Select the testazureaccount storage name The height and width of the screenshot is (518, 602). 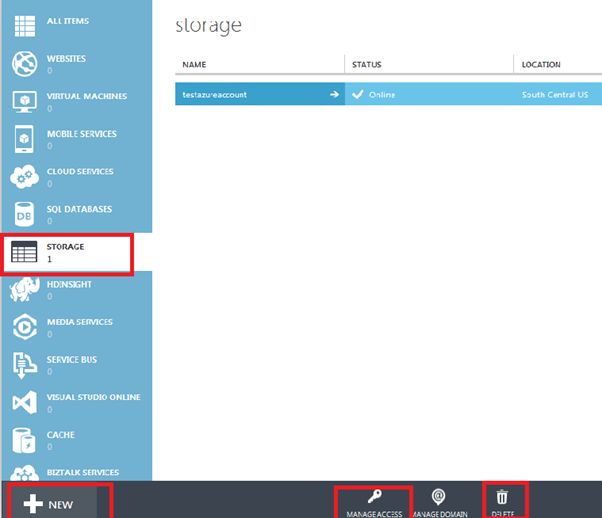[215, 95]
